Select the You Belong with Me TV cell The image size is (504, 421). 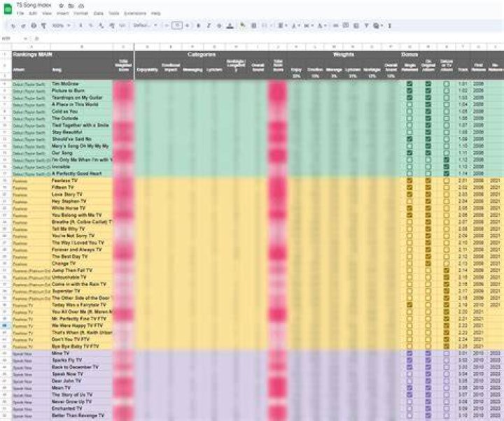point(82,215)
